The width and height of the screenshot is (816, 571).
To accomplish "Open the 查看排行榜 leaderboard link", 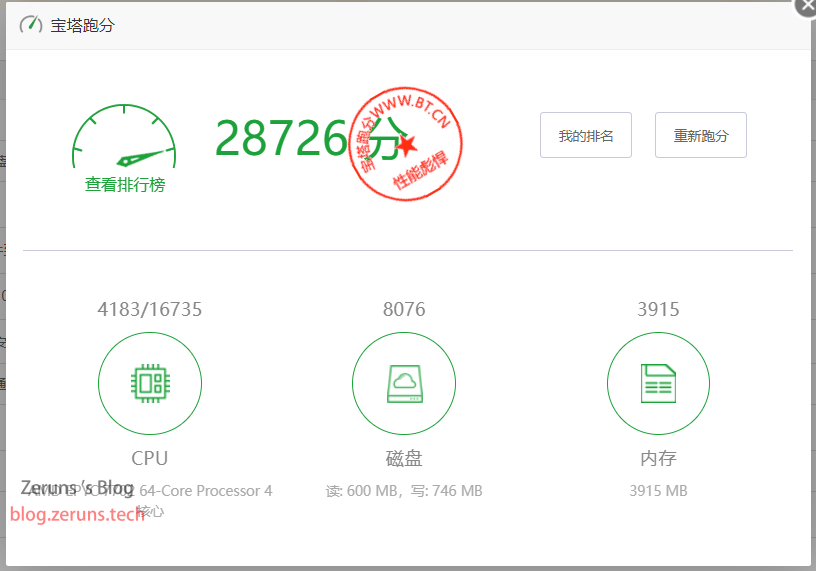I will click(x=125, y=184).
